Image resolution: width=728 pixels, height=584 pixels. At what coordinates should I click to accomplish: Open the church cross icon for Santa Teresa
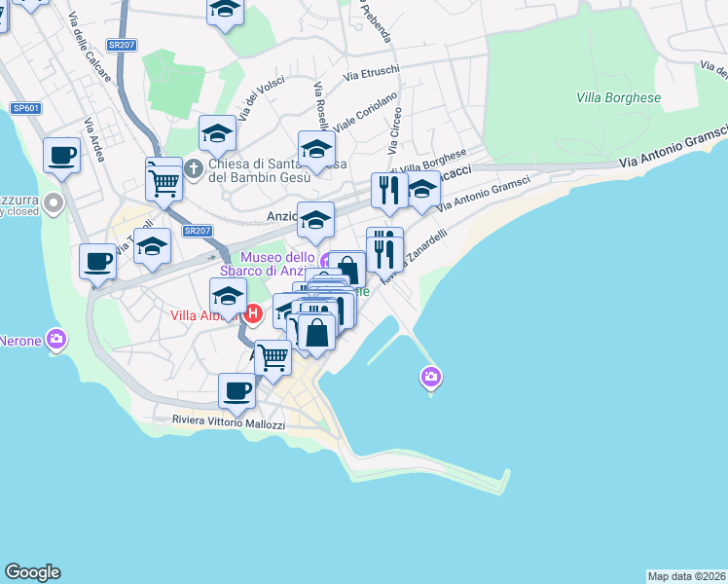(x=194, y=169)
